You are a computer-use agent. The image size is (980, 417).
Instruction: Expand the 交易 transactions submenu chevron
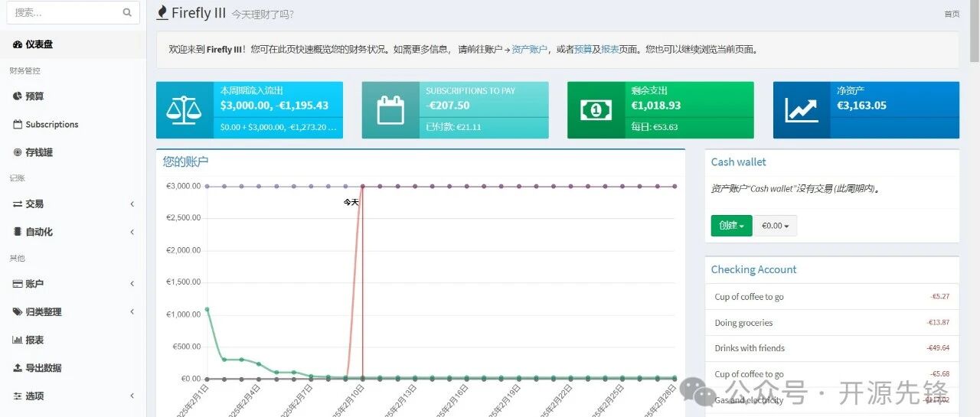point(132,204)
